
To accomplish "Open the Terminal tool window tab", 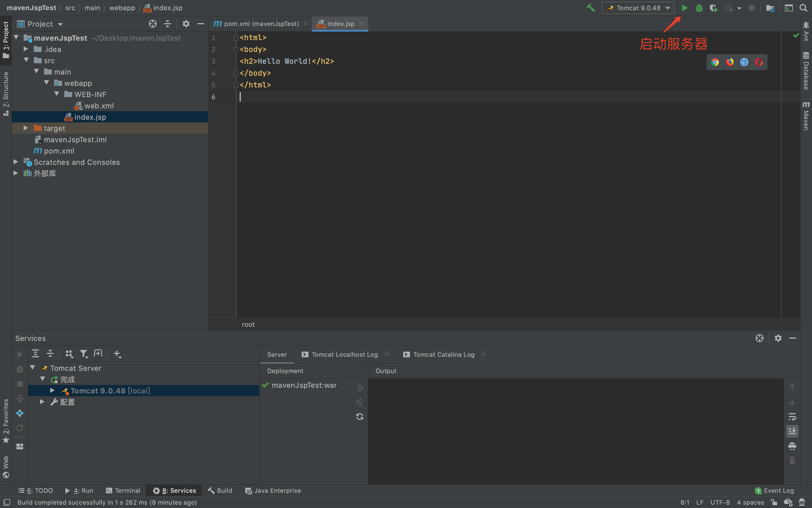I will click(x=123, y=491).
